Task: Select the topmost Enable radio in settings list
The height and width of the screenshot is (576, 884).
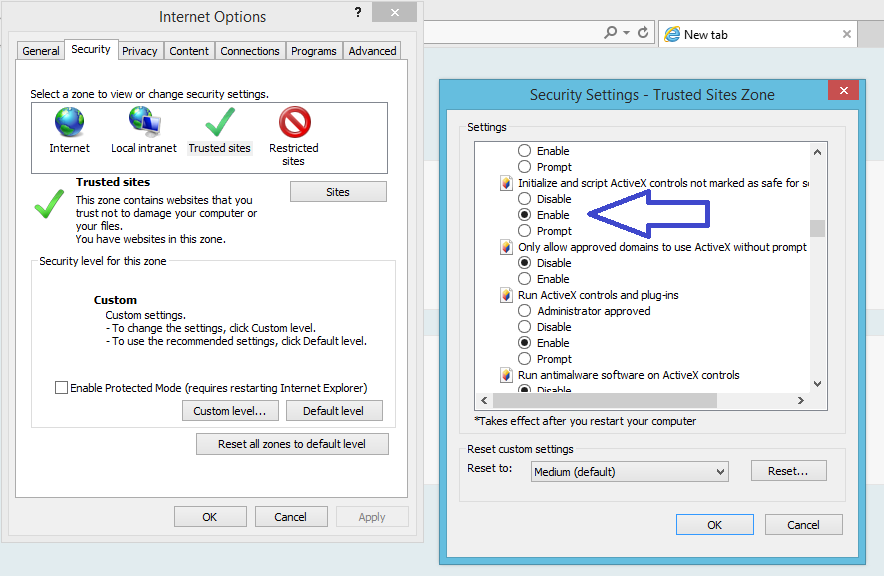Action: (x=524, y=151)
